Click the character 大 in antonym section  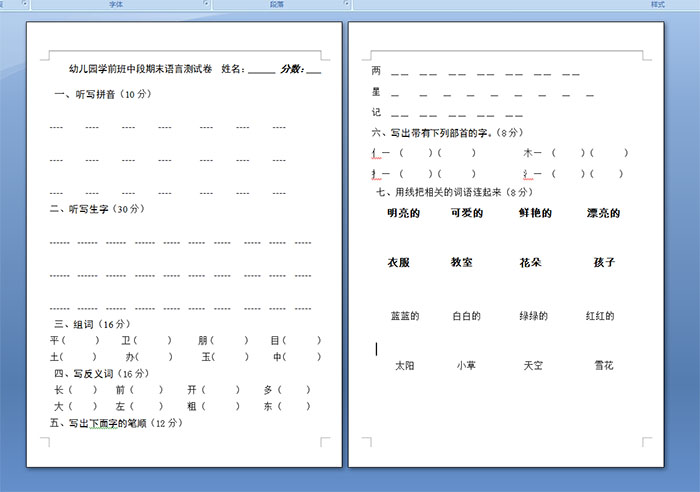59,406
